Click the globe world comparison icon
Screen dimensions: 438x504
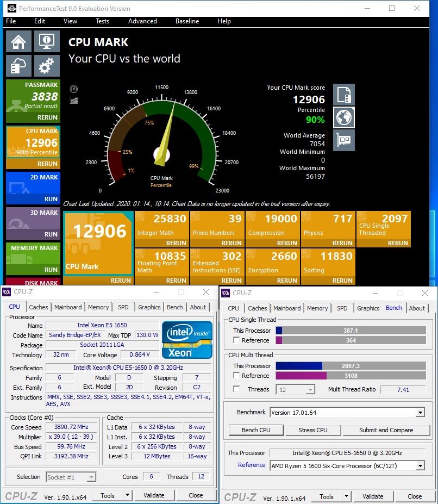click(344, 117)
